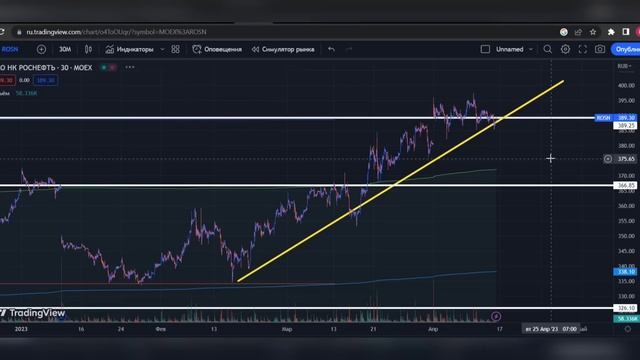
Task: Click the crosshair price label 375.65
Action: [626, 159]
